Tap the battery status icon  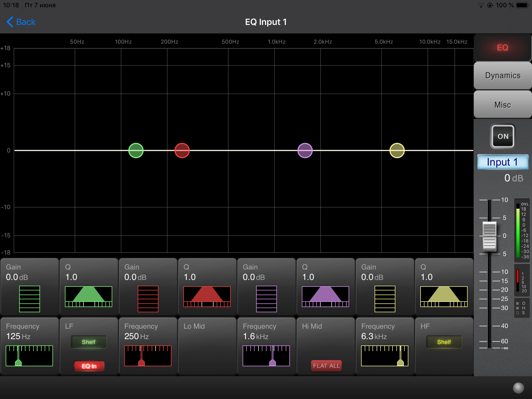click(522, 5)
